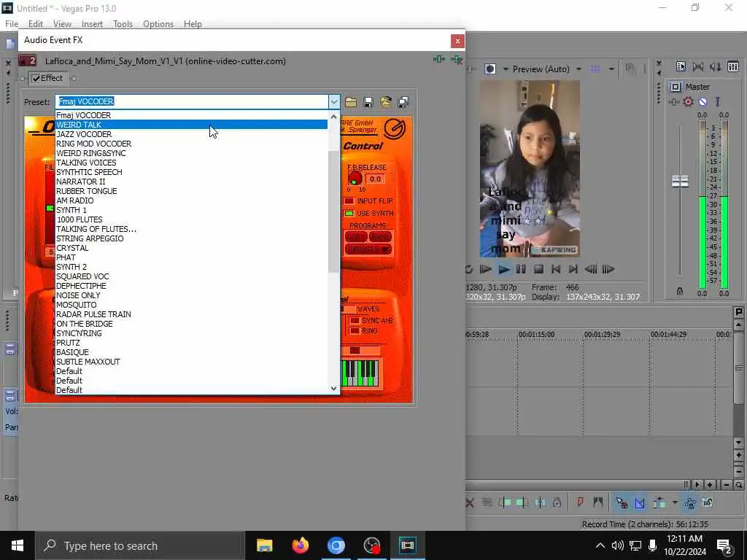Open preset folder icon
The height and width of the screenshot is (560, 747).
point(351,102)
